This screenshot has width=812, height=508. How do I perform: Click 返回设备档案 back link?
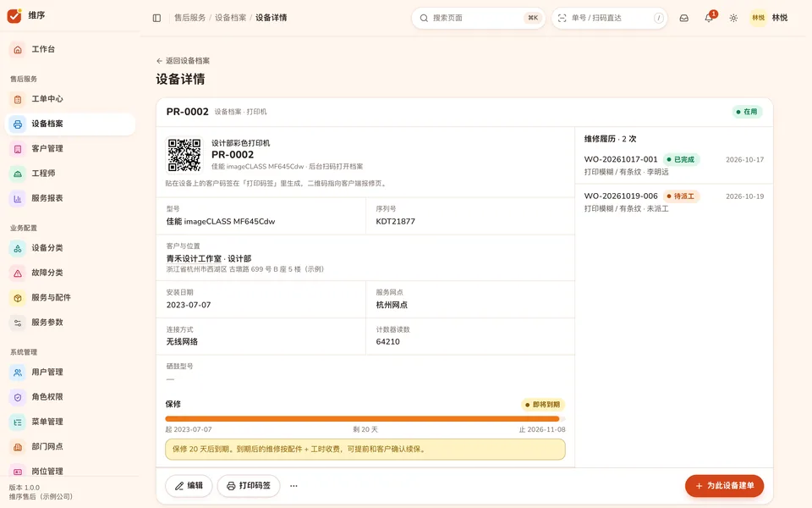coord(183,61)
